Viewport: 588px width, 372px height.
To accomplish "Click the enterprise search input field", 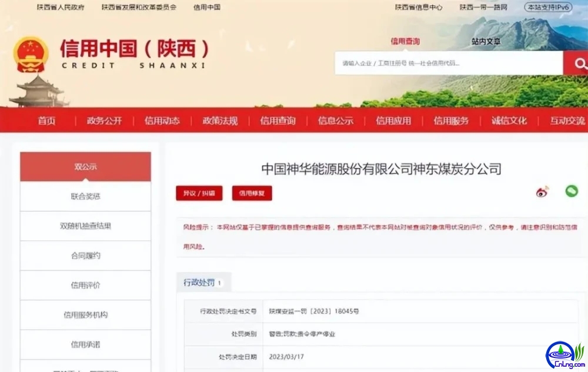I will [x=449, y=63].
